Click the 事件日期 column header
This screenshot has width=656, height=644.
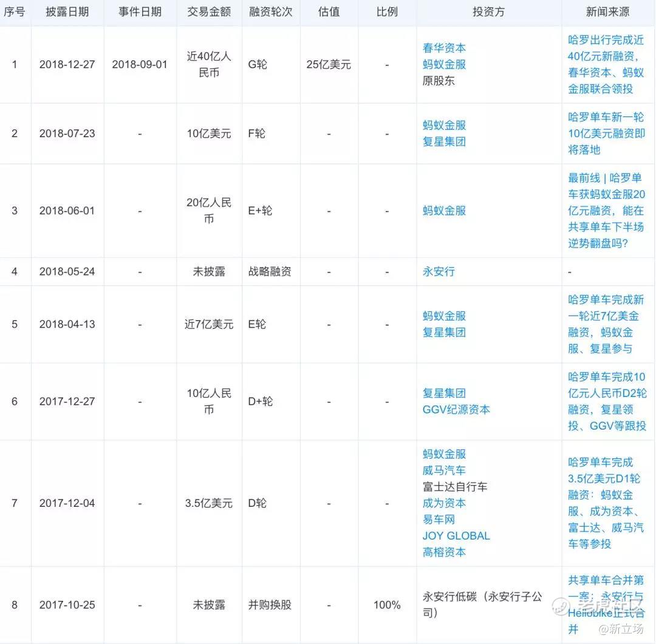pos(140,12)
